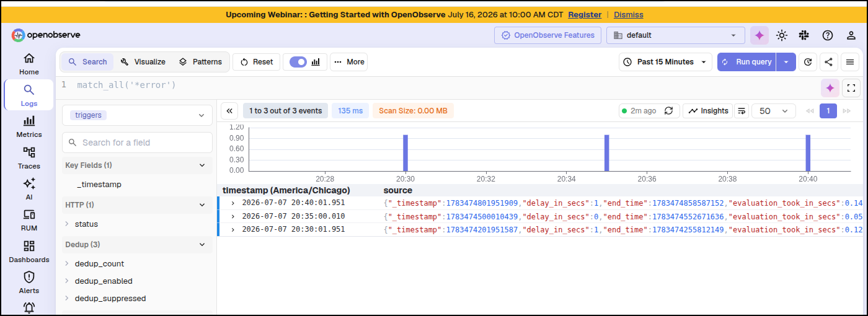
Task: Click the histogram bar at 20:30
Action: pos(405,152)
